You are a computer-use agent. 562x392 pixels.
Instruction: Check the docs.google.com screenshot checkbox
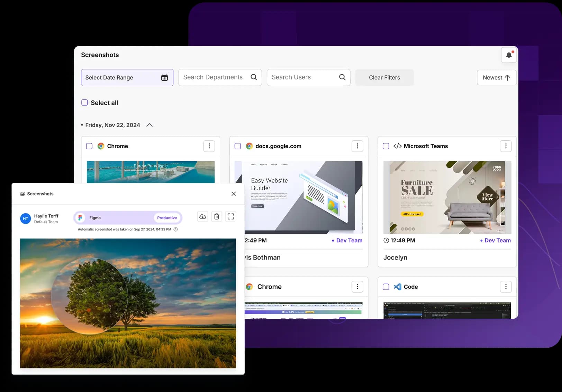[238, 146]
